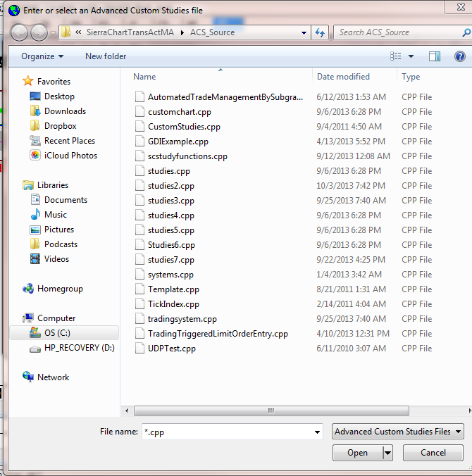Click New folder
Screen dimensions: 472x476
pos(106,56)
